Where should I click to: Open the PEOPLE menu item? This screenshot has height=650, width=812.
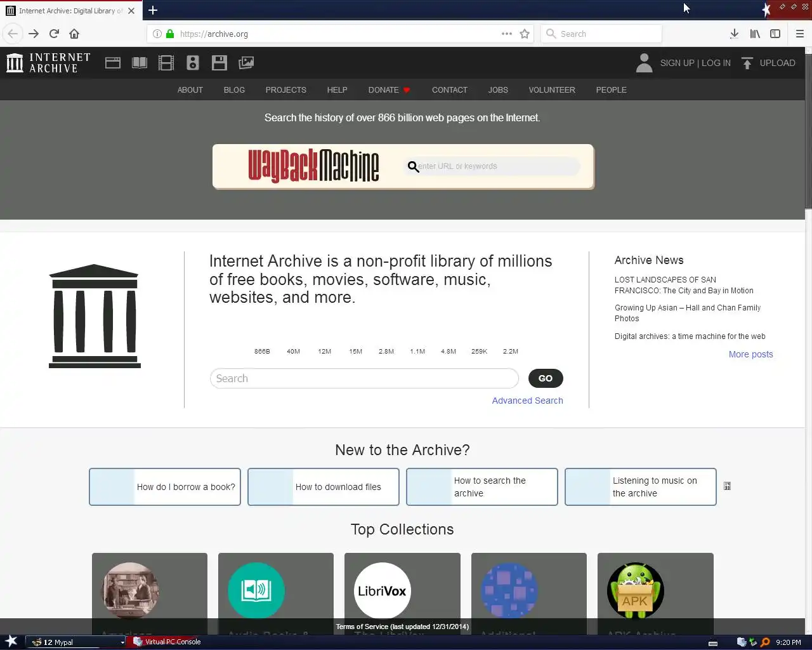click(612, 90)
